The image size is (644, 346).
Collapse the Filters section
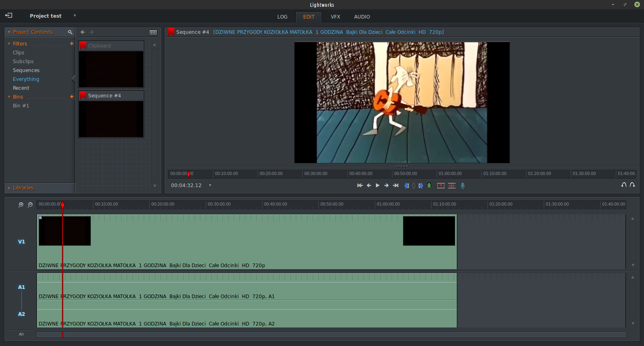9,43
